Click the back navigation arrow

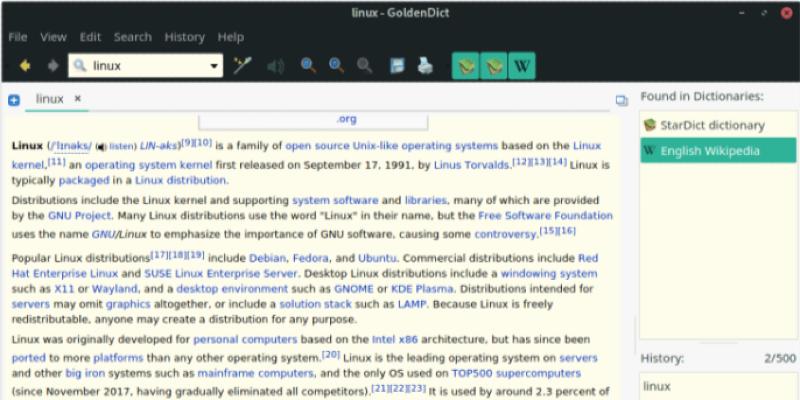pyautogui.click(x=25, y=67)
